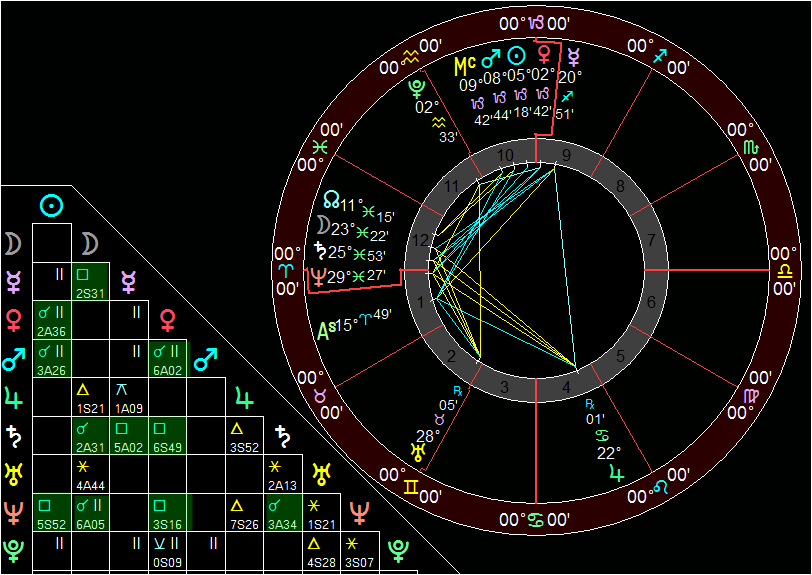Click the Aquarius sign on the zodiac ring
Viewport: 812px width, 575px height.
pyautogui.click(x=410, y=57)
